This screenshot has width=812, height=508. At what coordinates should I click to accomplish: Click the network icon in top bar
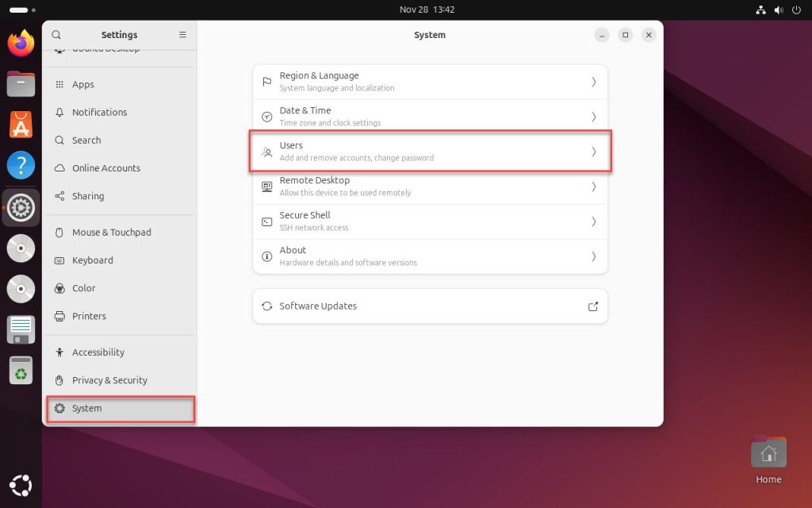coord(760,10)
